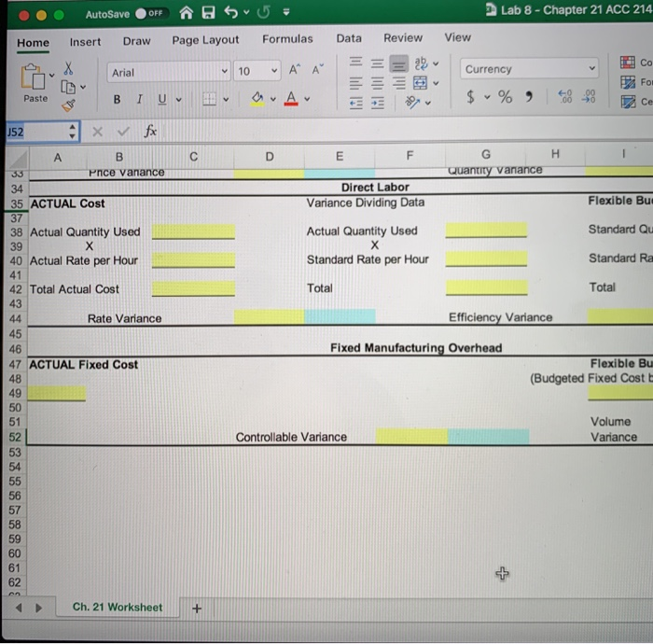Click the Comma Style icon
This screenshot has width=653, height=644.
pyautogui.click(x=529, y=97)
